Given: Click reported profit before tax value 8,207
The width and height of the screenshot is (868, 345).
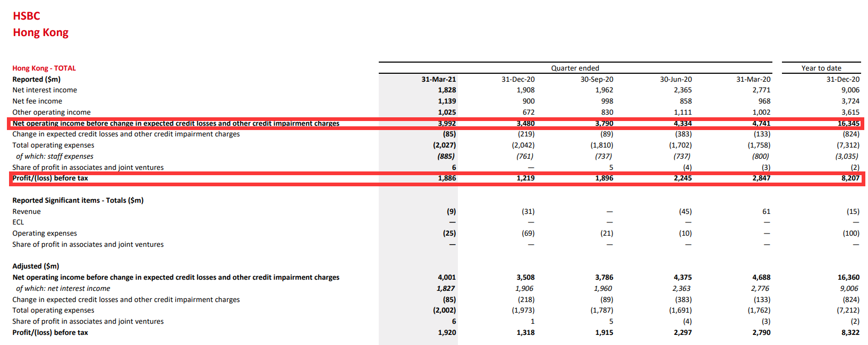Looking at the screenshot, I should point(850,178).
